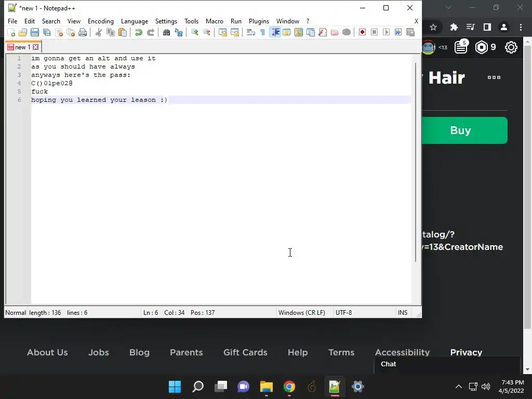Click the 'Privacy' footer link
The height and width of the screenshot is (399, 532).
point(466,352)
